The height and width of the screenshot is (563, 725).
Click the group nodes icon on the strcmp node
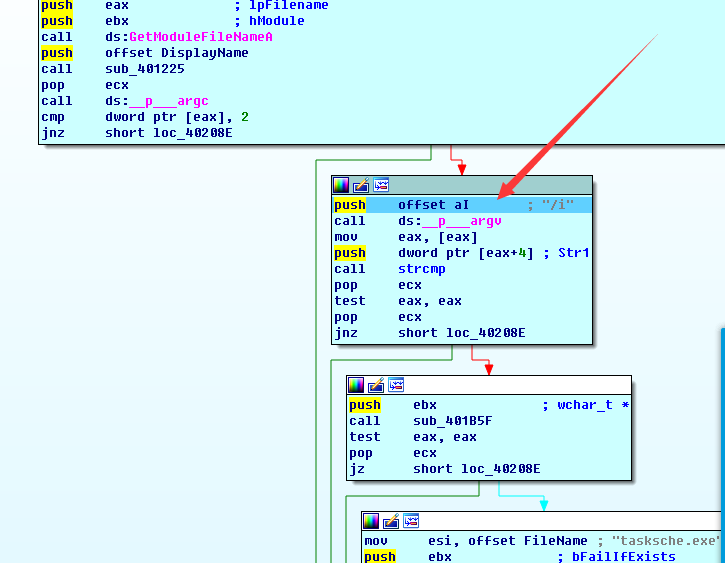coord(381,185)
